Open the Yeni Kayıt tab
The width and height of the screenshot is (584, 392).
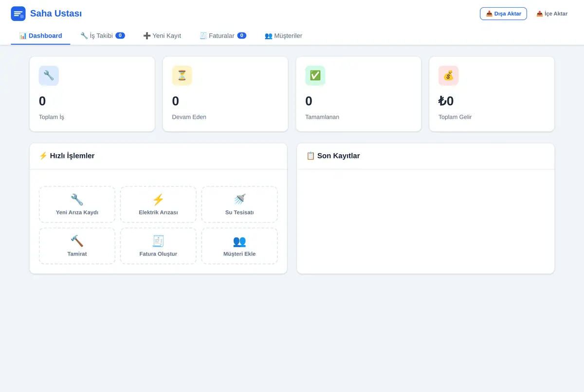(x=162, y=36)
